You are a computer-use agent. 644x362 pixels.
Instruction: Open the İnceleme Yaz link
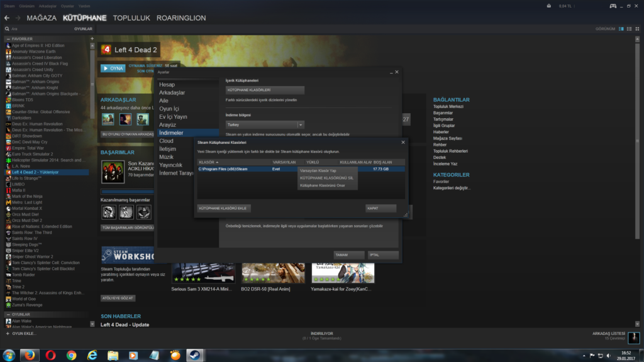[445, 164]
